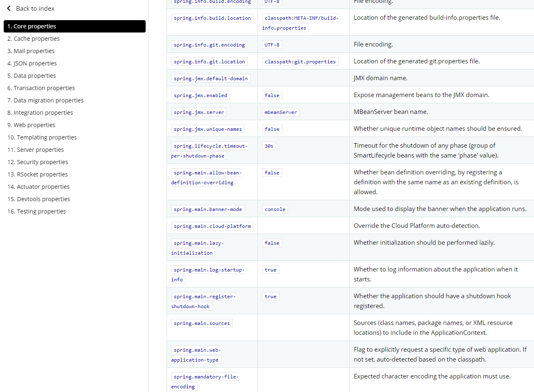Jump to Data properties section
The width and height of the screenshot is (534, 392).
(32, 76)
